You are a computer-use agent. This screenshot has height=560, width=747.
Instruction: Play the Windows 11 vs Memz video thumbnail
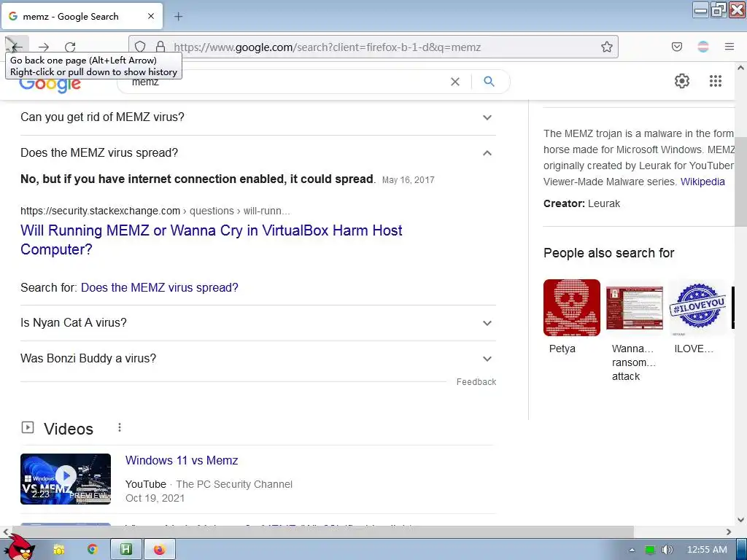(66, 478)
